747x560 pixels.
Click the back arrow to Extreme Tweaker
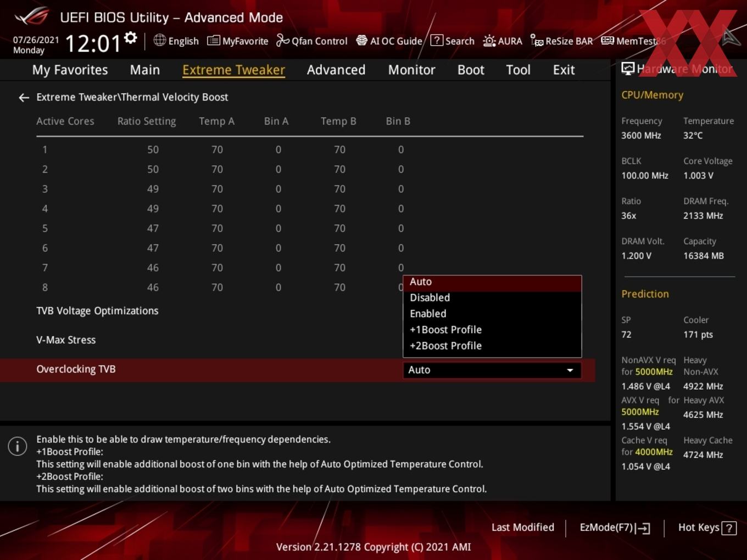point(24,98)
